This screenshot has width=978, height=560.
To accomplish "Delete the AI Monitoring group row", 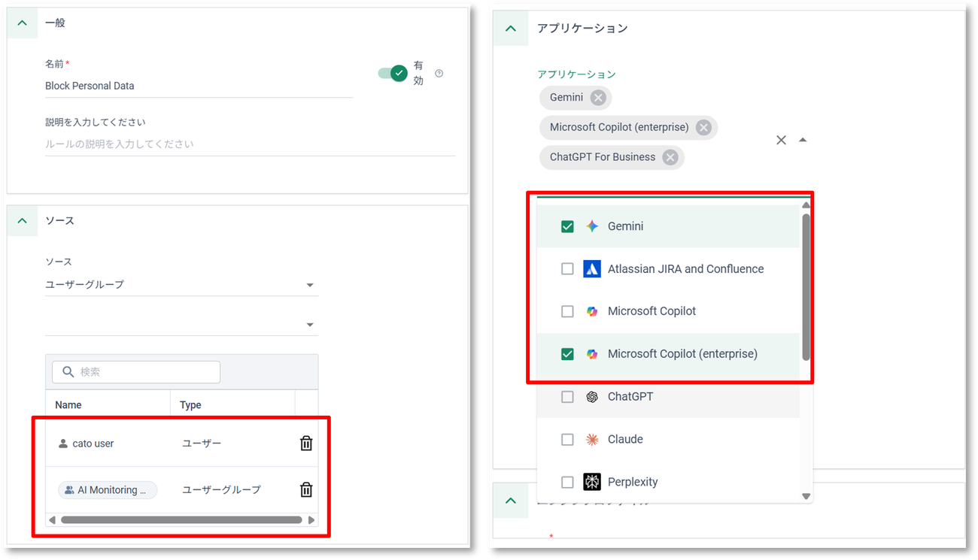I will tap(306, 490).
